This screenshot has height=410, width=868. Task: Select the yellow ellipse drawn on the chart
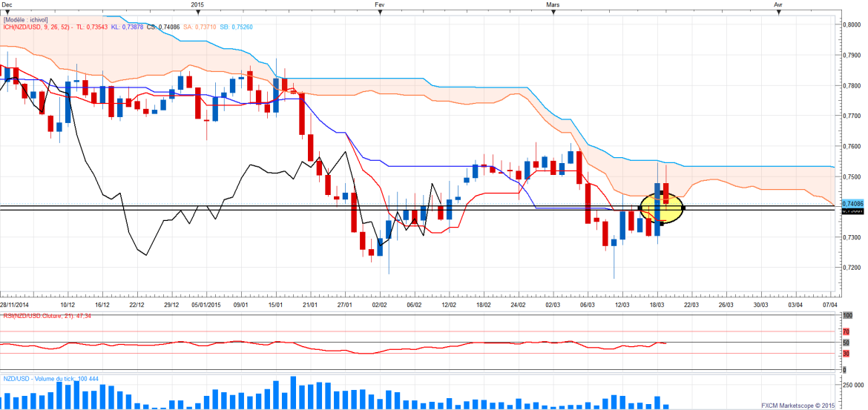click(662, 208)
